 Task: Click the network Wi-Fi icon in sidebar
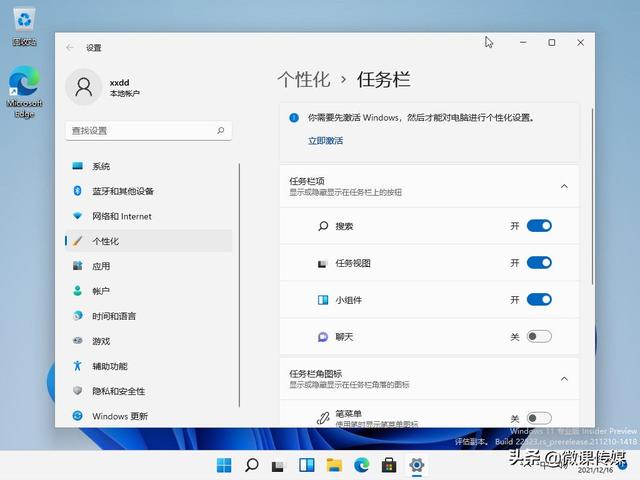pyautogui.click(x=78, y=216)
